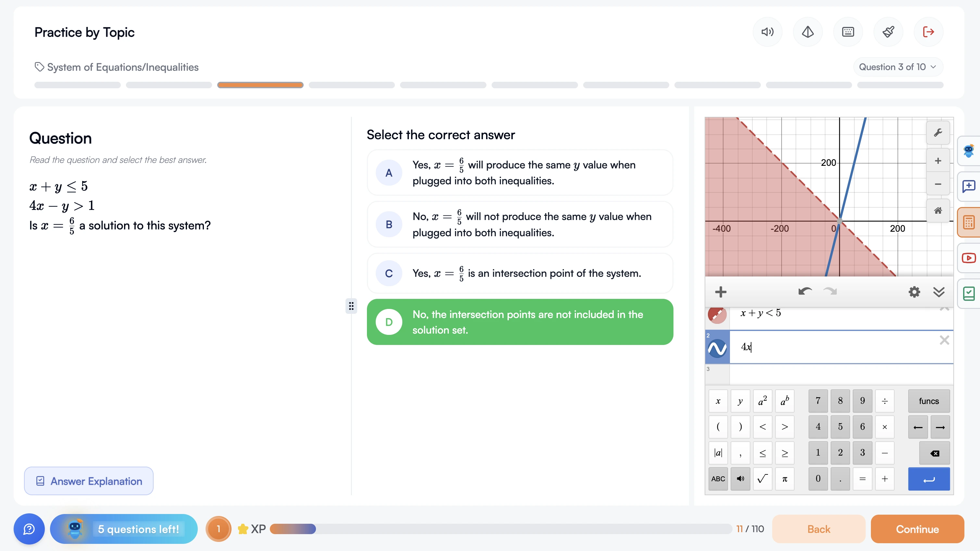Open the AI tutor robot assistant
This screenshot has width=980, height=551.
coord(969,151)
